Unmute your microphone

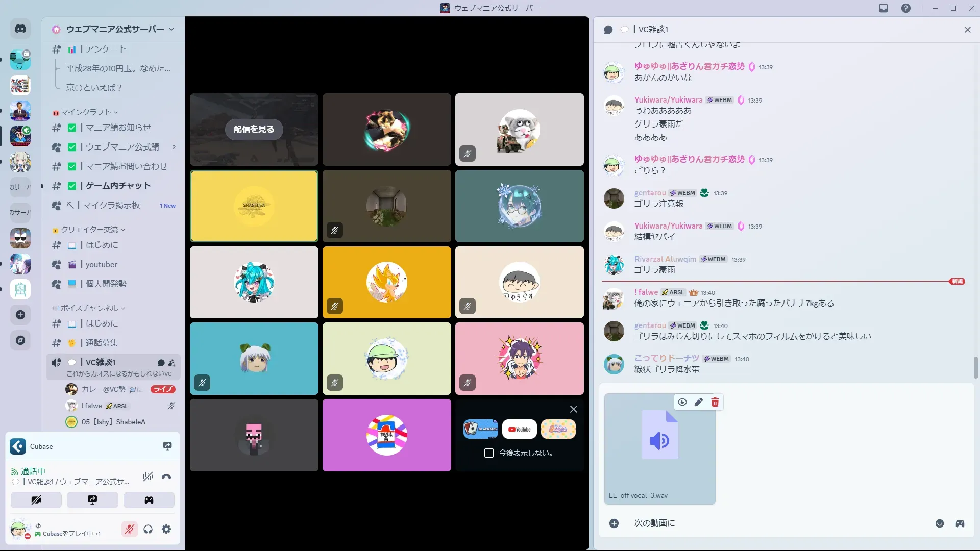[130, 530]
